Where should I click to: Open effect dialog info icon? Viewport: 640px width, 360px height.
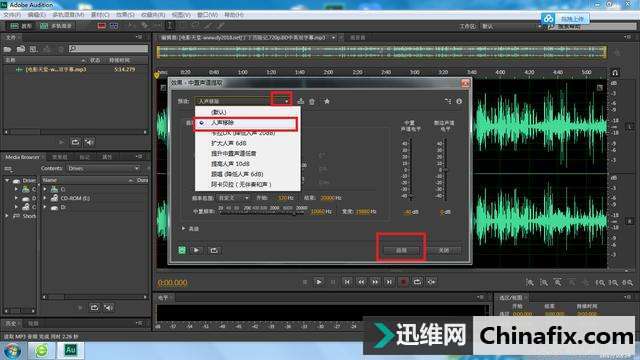coord(459,101)
